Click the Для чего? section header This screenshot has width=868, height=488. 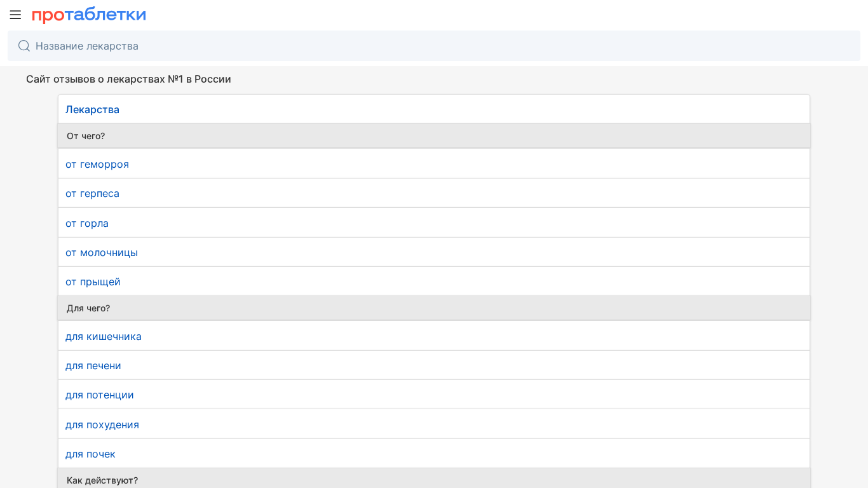tap(88, 308)
